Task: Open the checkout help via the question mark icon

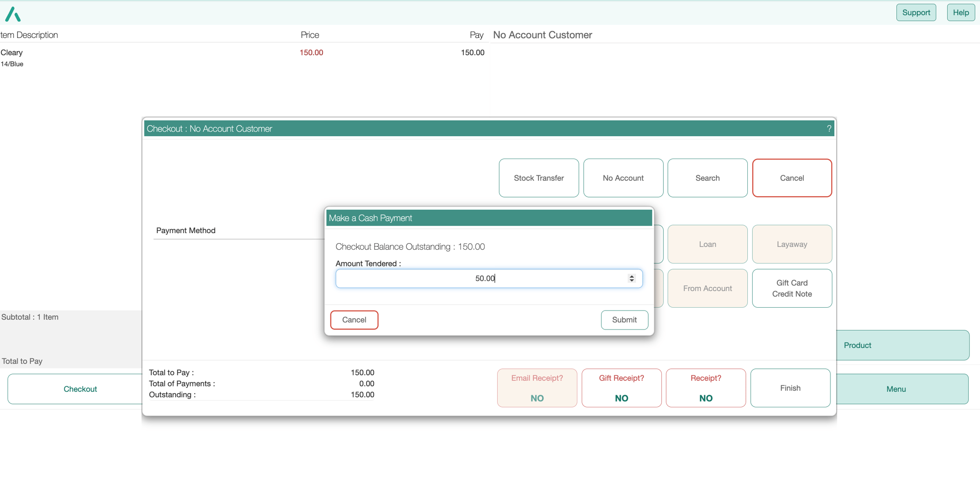Action: click(x=829, y=128)
